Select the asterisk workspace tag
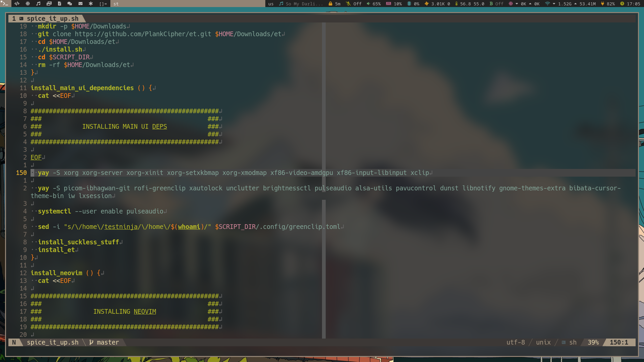644x362 pixels. click(x=91, y=4)
